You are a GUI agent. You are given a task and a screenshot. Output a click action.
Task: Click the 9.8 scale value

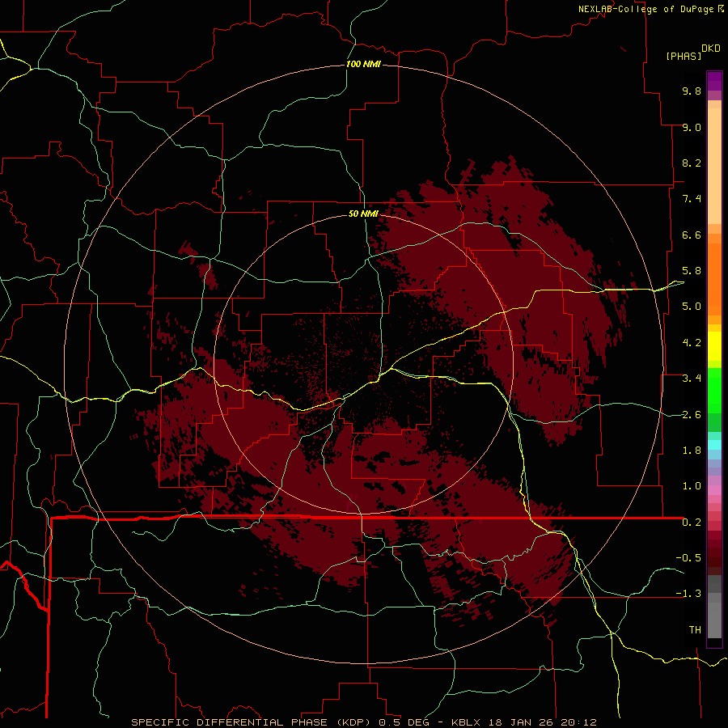(x=692, y=91)
